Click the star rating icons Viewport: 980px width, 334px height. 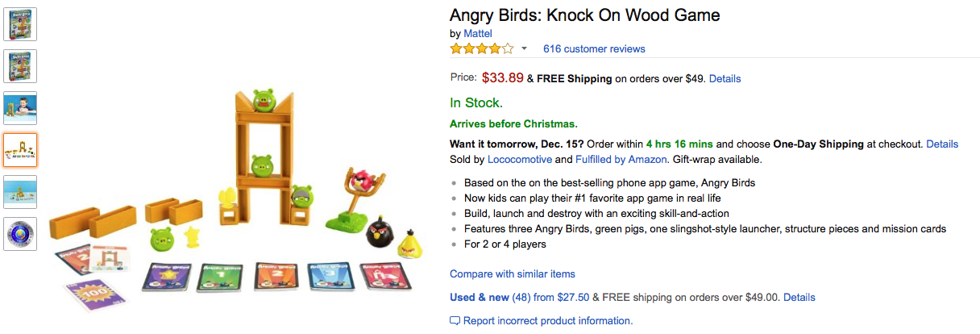[x=481, y=49]
